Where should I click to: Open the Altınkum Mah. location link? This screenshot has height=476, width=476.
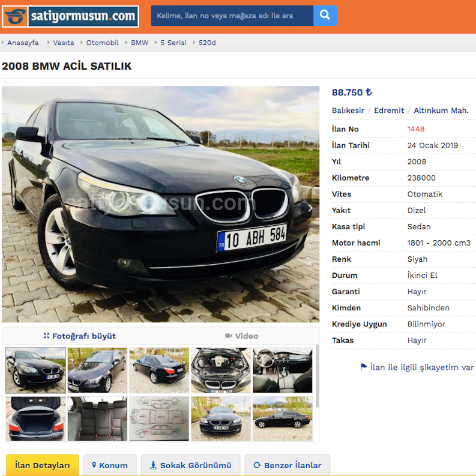(x=441, y=110)
